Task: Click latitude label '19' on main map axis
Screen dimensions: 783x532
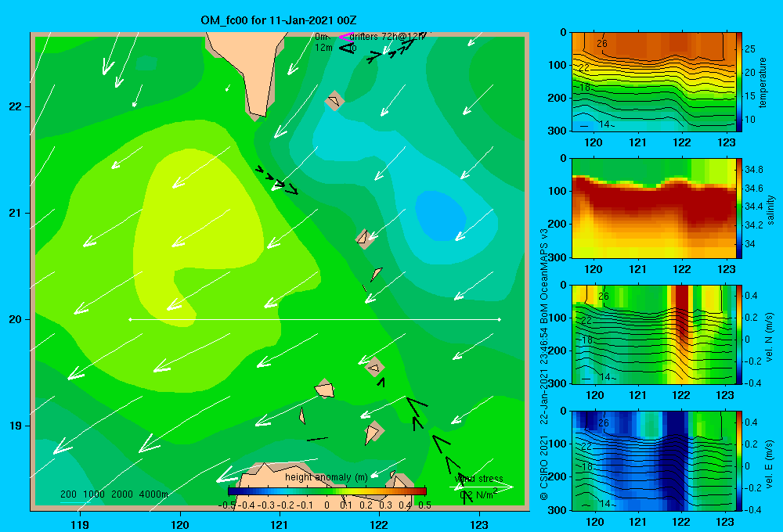Action: 16,426
